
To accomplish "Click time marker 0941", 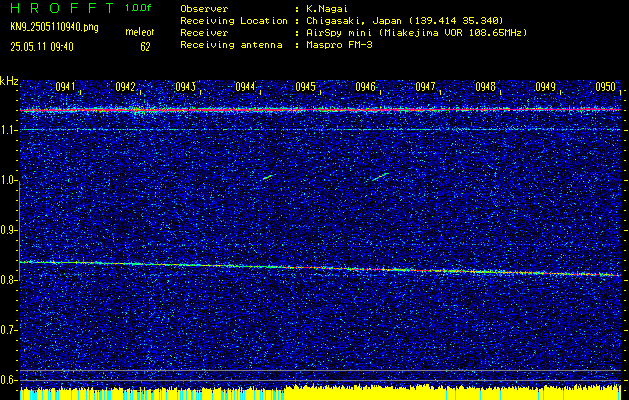I will (65, 87).
